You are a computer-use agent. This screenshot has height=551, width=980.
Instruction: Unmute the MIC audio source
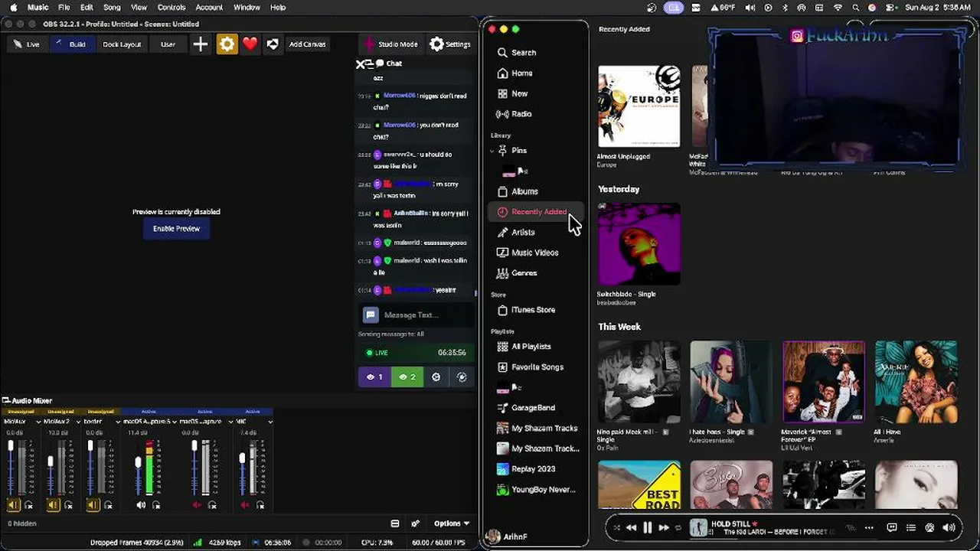(245, 505)
